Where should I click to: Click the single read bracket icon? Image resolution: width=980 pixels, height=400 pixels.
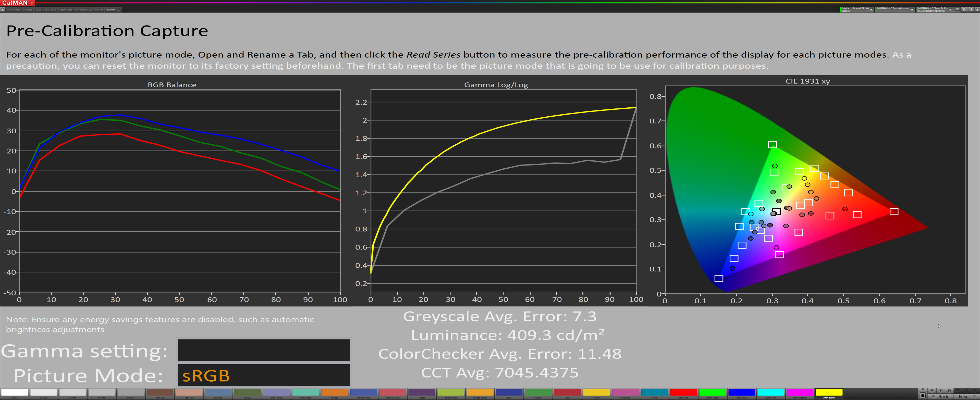949,391
